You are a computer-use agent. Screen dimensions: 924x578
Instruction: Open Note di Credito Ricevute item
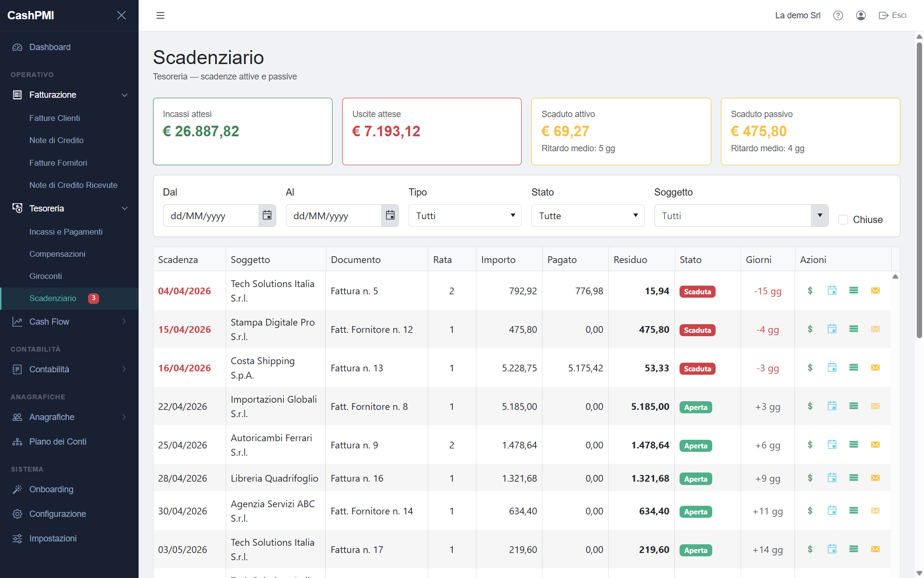[x=73, y=185]
